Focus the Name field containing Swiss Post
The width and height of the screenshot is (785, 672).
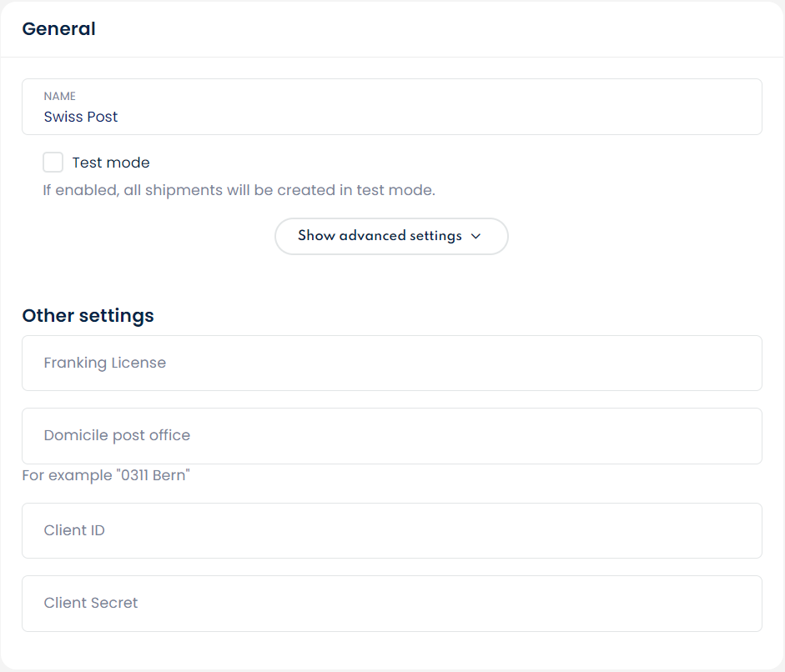pyautogui.click(x=392, y=108)
